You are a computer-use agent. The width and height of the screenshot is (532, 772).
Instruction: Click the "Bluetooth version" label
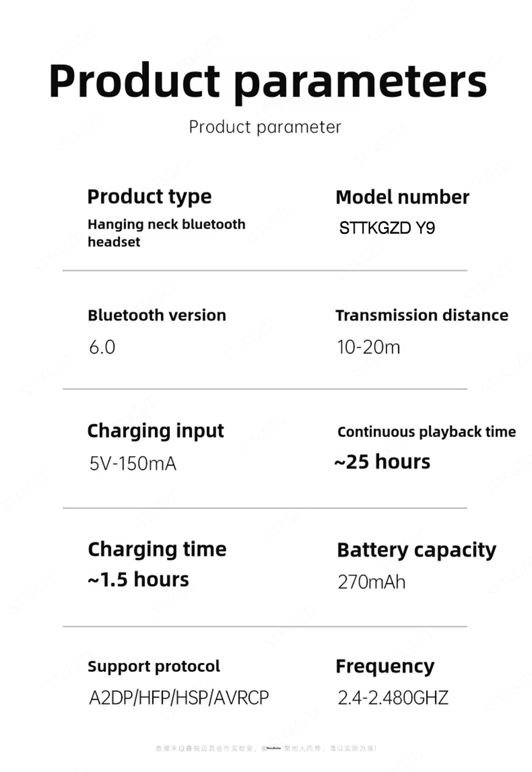click(x=157, y=315)
